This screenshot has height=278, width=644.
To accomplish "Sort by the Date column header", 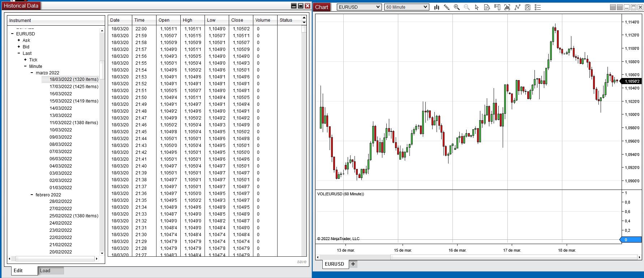I will (120, 20).
